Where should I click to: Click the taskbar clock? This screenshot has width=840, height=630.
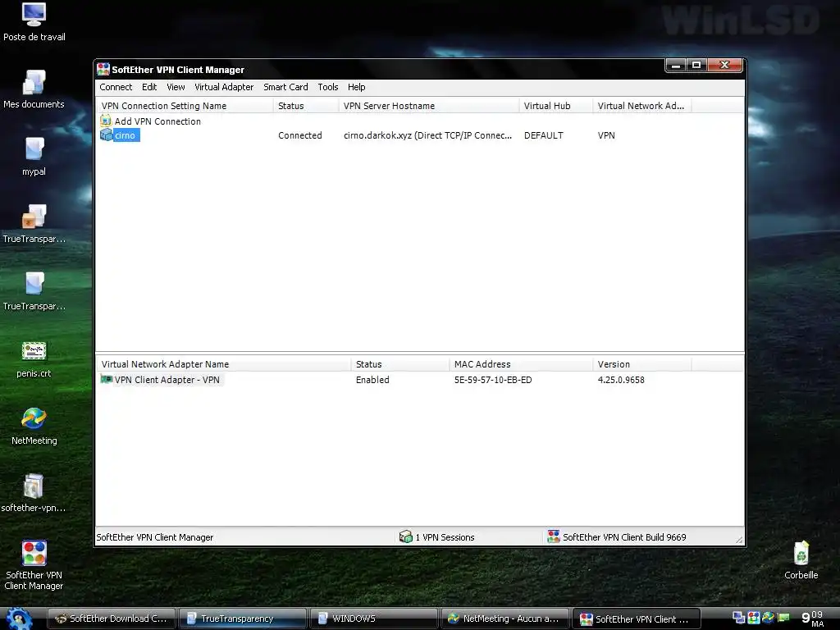[x=813, y=619]
